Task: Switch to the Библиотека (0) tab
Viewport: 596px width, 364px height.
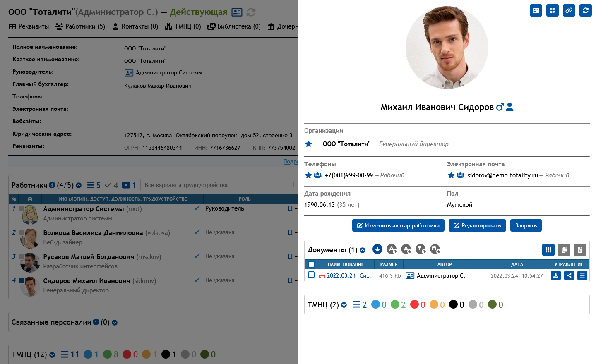Action: click(x=234, y=26)
